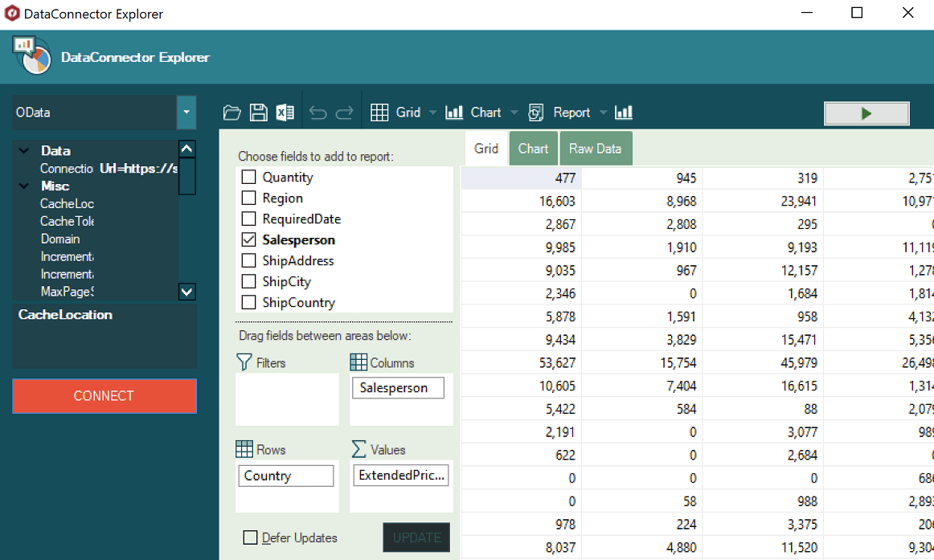Check the Quantity field checkbox
The width and height of the screenshot is (934, 560).
click(249, 177)
